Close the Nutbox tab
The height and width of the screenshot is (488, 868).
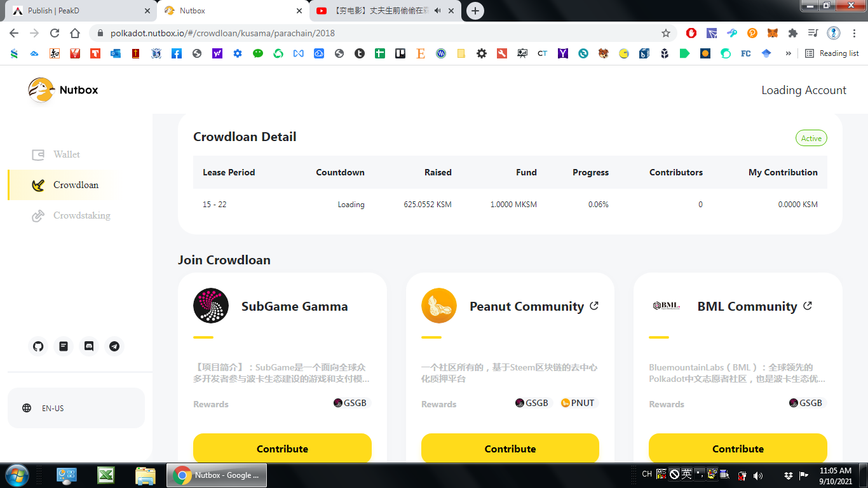(299, 11)
